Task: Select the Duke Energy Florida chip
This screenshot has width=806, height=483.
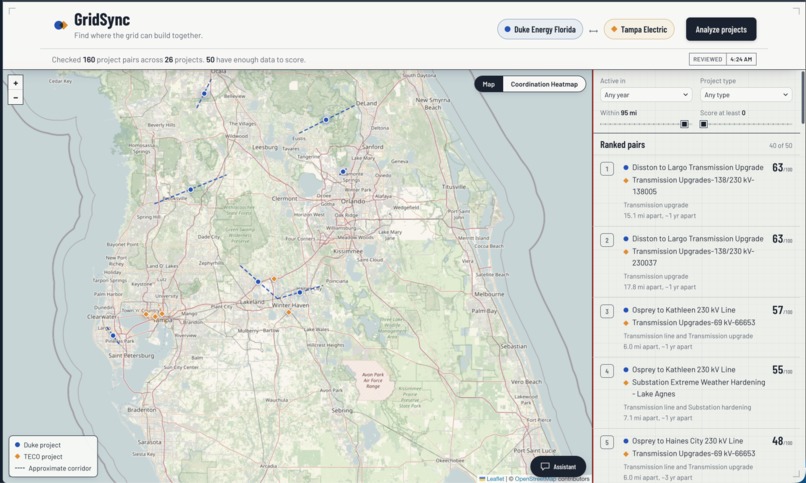Action: pyautogui.click(x=540, y=29)
